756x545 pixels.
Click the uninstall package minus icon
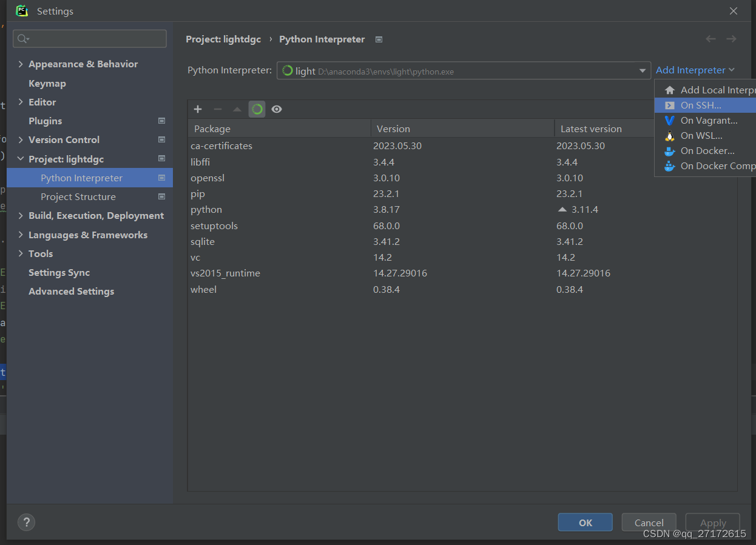218,109
